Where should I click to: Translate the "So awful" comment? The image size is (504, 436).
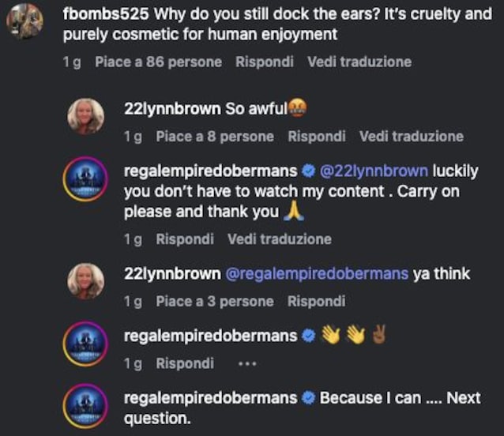411,137
